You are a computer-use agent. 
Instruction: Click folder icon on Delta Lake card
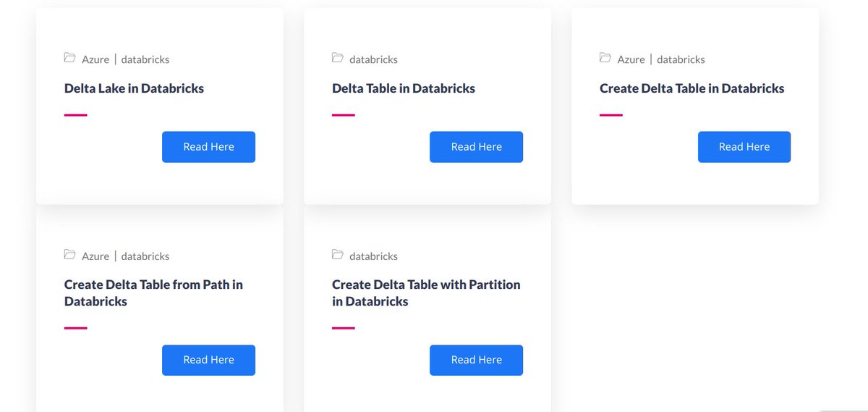pos(69,58)
